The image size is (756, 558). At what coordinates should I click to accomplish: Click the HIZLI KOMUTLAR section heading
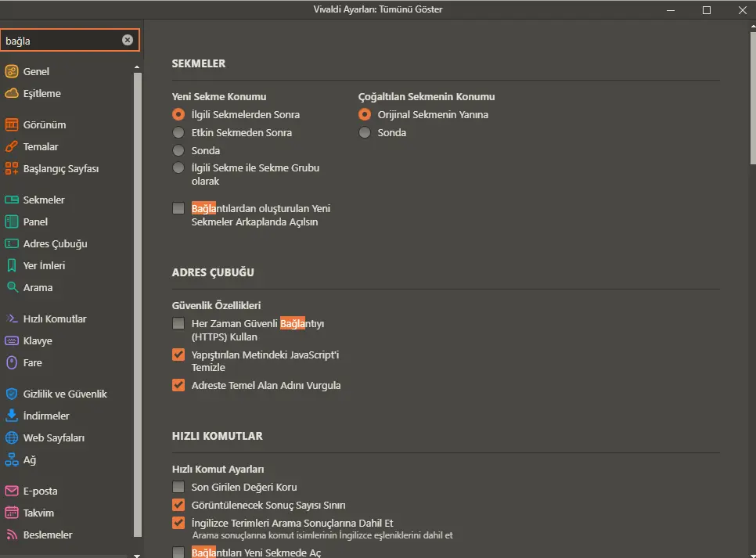click(218, 435)
